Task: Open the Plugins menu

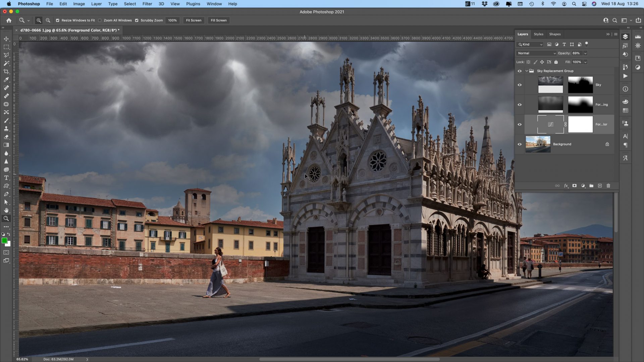Action: pos(193,4)
